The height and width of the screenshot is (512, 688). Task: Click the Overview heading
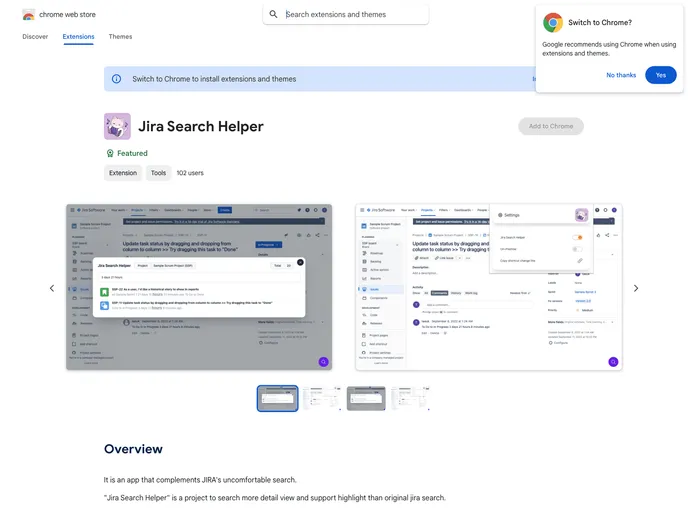click(133, 449)
